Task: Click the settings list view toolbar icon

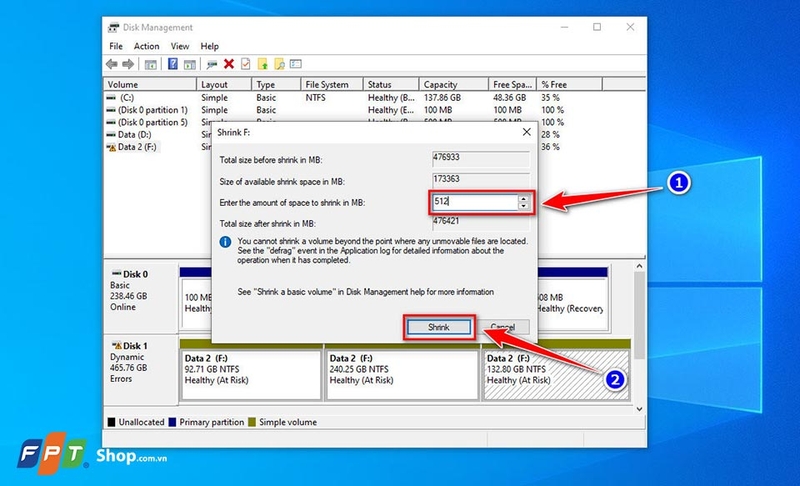Action: coord(296,64)
